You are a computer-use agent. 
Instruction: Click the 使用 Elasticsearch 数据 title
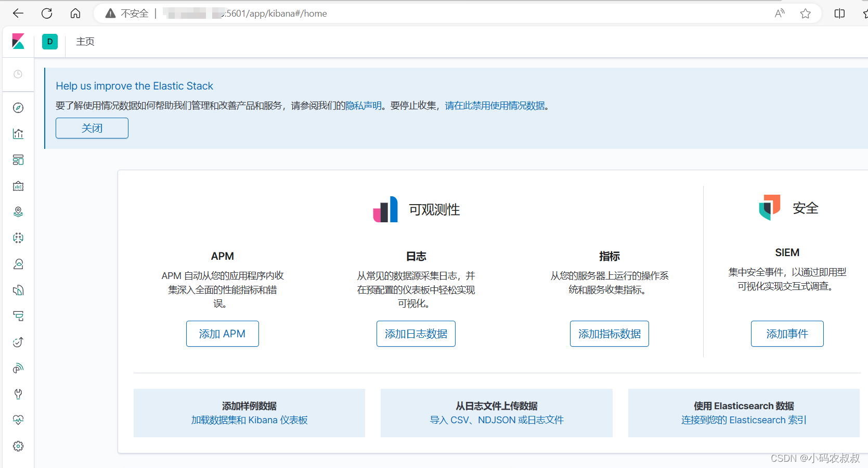click(744, 406)
